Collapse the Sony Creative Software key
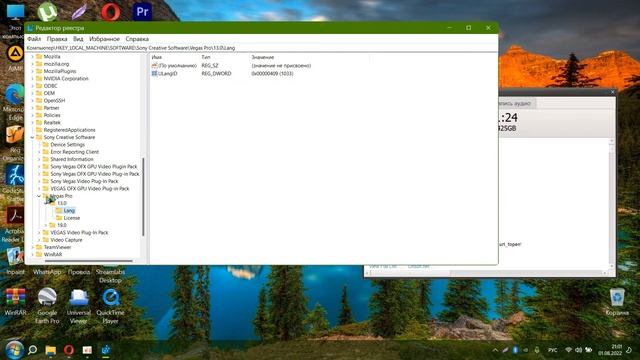 (x=33, y=138)
